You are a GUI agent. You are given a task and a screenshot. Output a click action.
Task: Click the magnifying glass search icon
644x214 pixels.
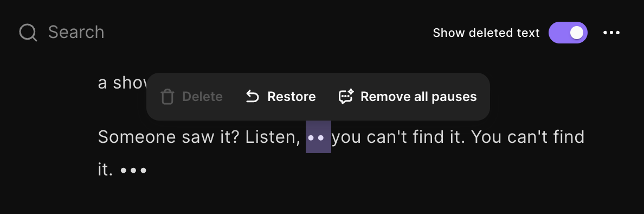tap(28, 33)
